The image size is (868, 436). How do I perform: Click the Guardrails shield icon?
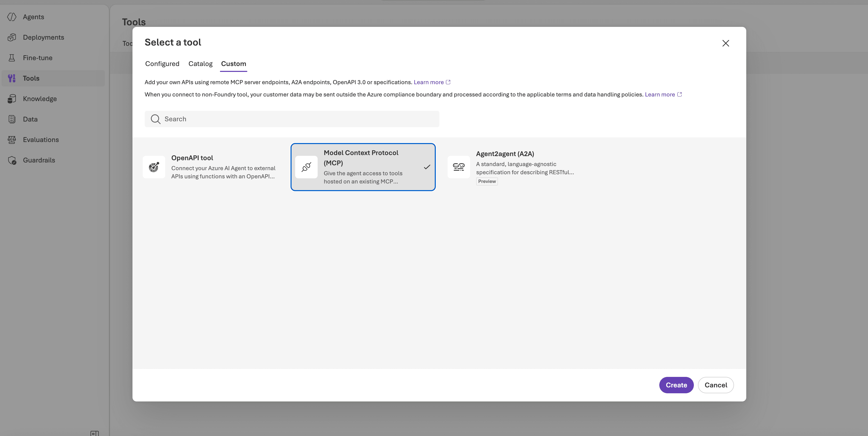pos(12,160)
